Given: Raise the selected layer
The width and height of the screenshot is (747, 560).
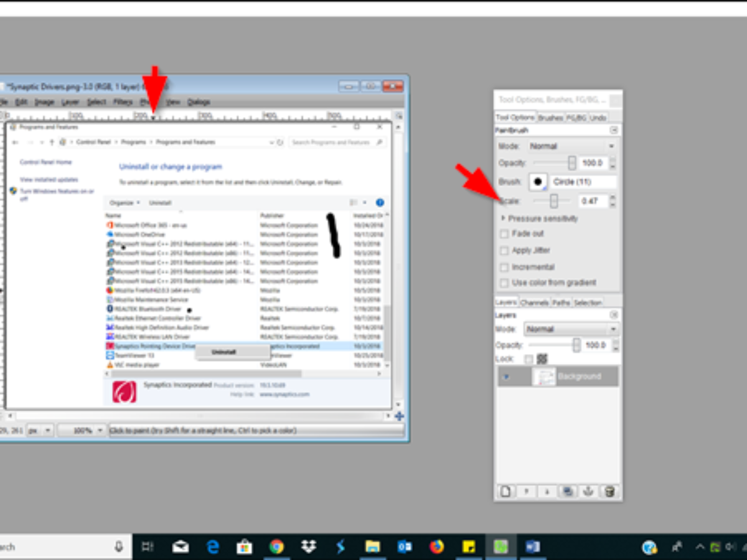Looking at the screenshot, I should point(527,492).
